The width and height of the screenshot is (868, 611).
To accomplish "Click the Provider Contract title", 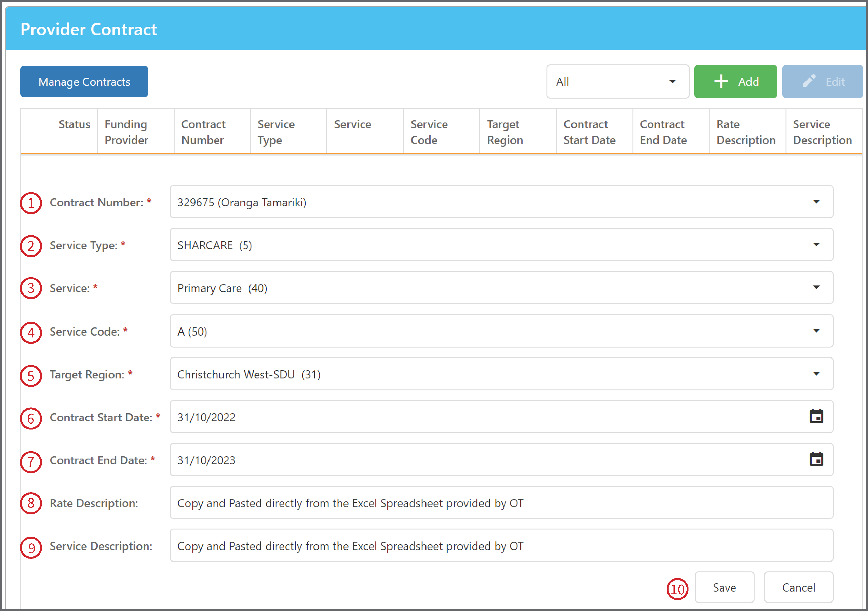I will [x=88, y=29].
